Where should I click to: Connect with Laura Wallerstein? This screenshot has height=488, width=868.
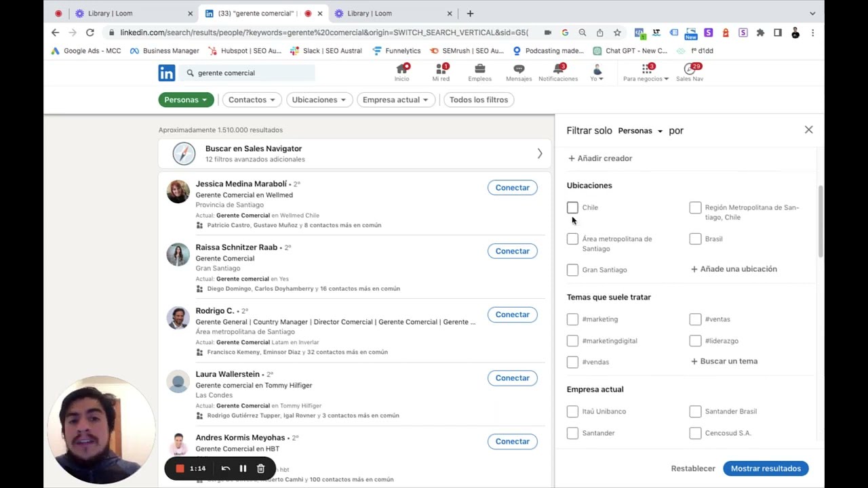(512, 378)
